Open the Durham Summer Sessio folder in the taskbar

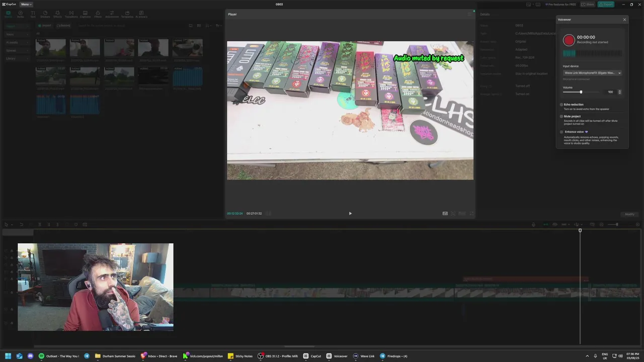pyautogui.click(x=115, y=356)
